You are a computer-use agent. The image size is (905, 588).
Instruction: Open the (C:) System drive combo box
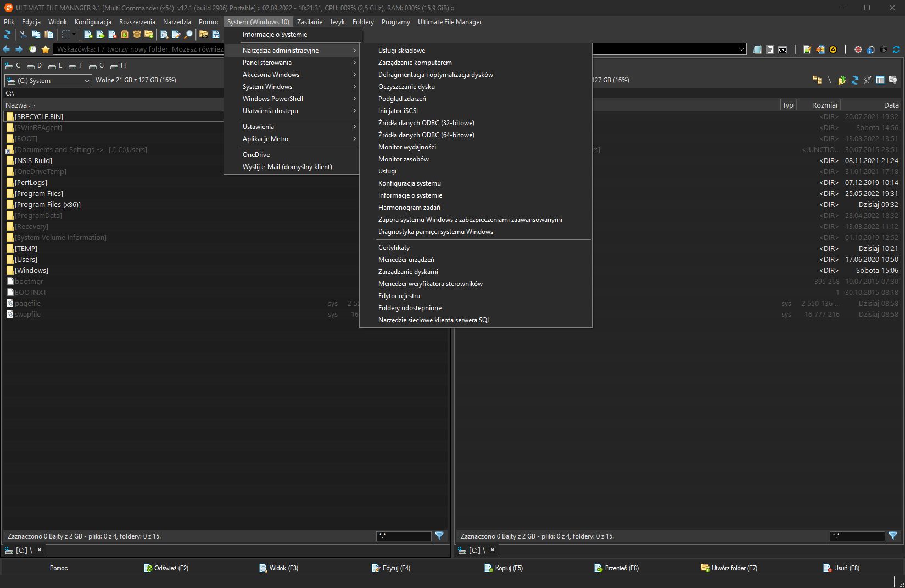point(48,81)
